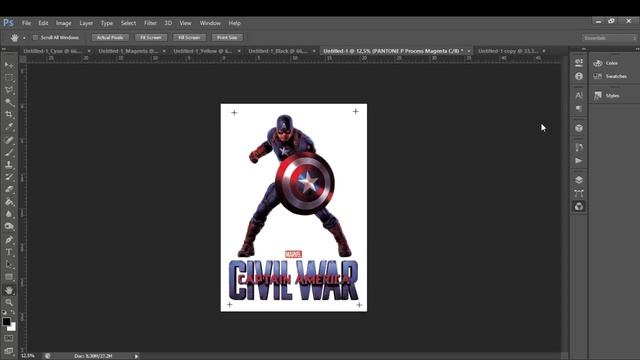Select the Rectangle shape tool

point(9,277)
